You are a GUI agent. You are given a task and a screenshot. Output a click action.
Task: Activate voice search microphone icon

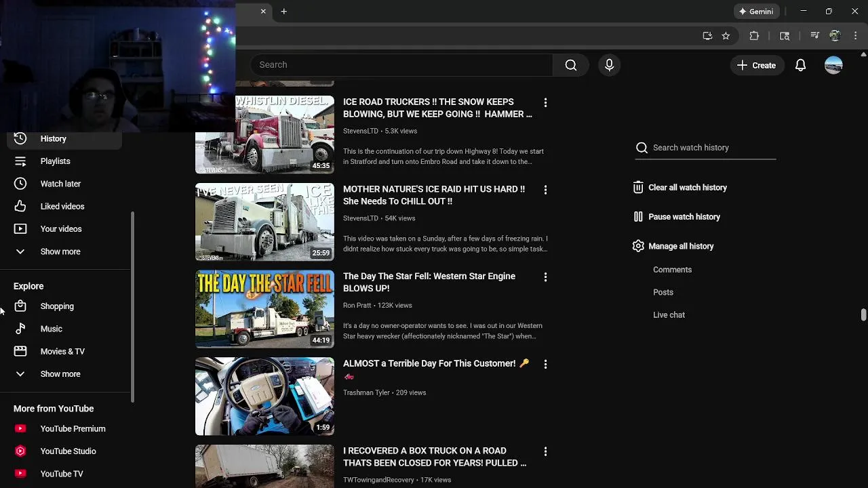[609, 65]
